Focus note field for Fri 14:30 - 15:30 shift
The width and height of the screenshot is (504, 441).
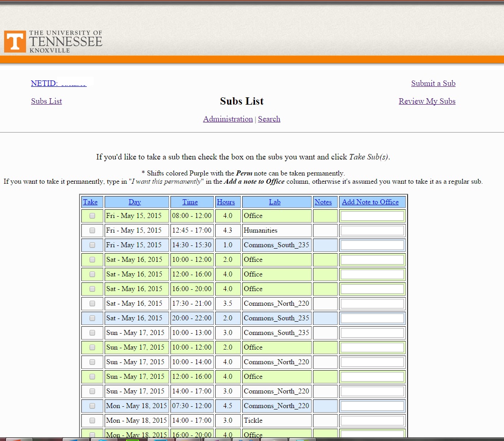(372, 245)
